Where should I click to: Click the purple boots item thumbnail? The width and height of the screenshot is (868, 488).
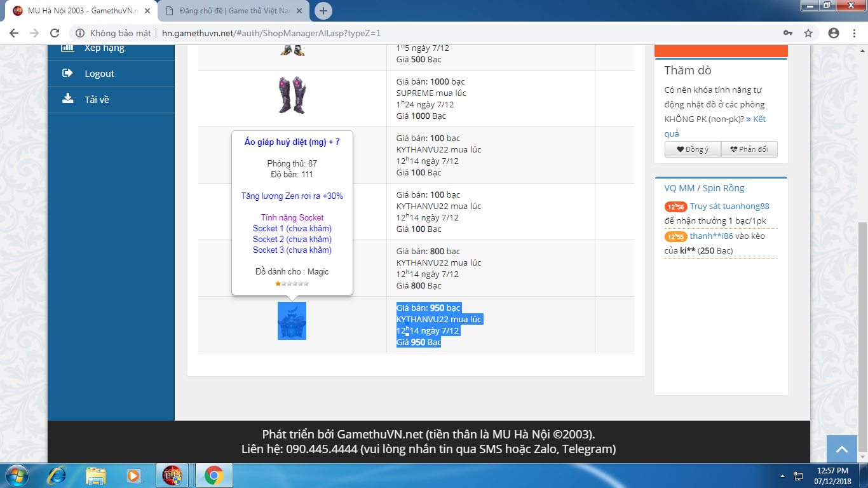coord(292,95)
